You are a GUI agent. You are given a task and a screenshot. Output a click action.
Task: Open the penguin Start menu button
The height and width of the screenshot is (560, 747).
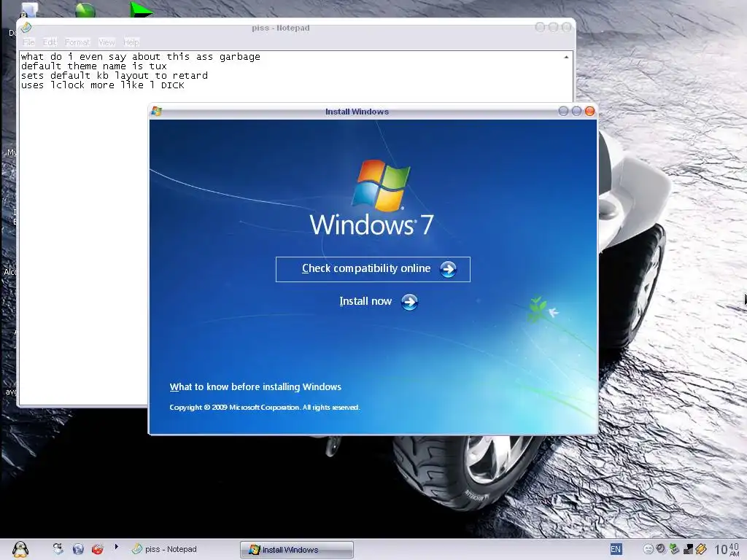(20, 550)
